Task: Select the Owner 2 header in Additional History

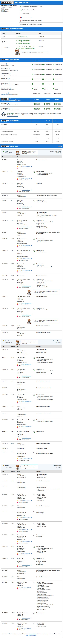Action: click(47, 60)
